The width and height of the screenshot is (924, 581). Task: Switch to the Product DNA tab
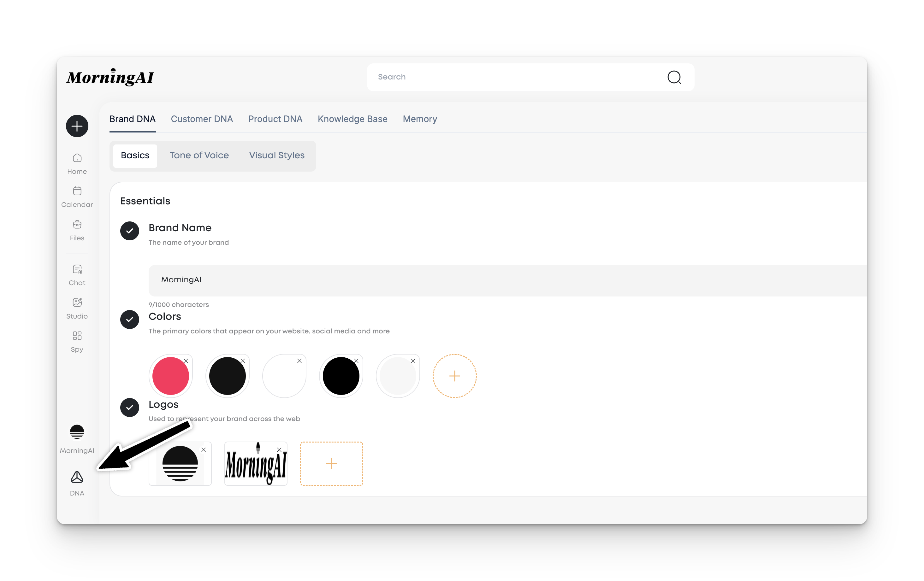[275, 119]
